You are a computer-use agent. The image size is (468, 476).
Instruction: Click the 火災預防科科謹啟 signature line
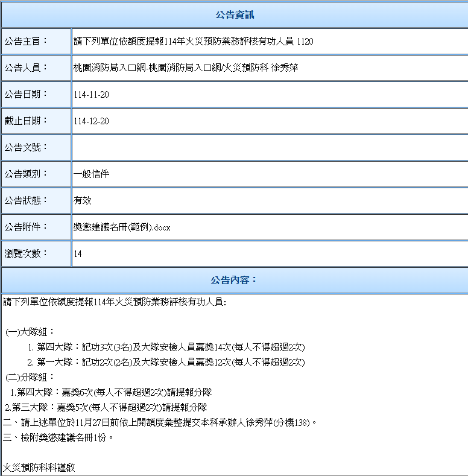click(39, 468)
